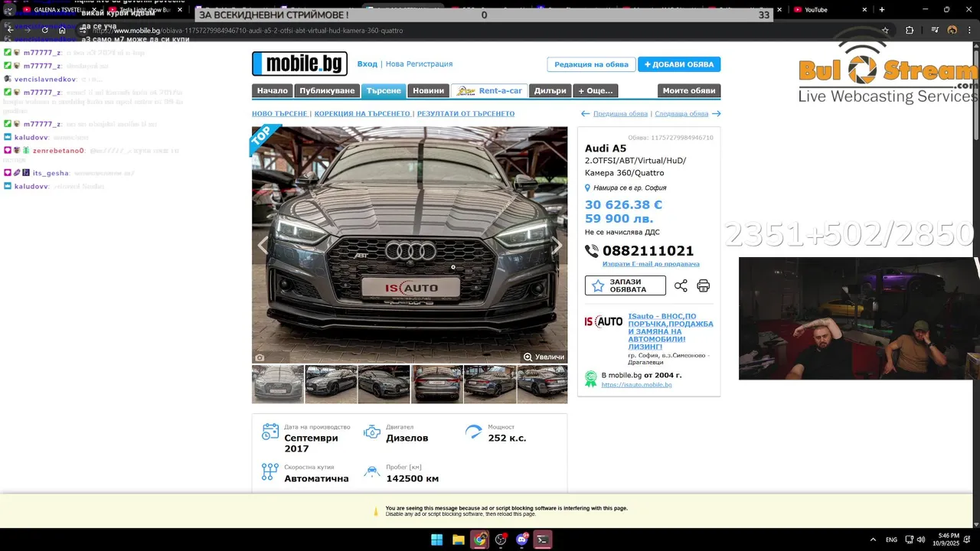Go to Следваща обява

(x=681, y=113)
